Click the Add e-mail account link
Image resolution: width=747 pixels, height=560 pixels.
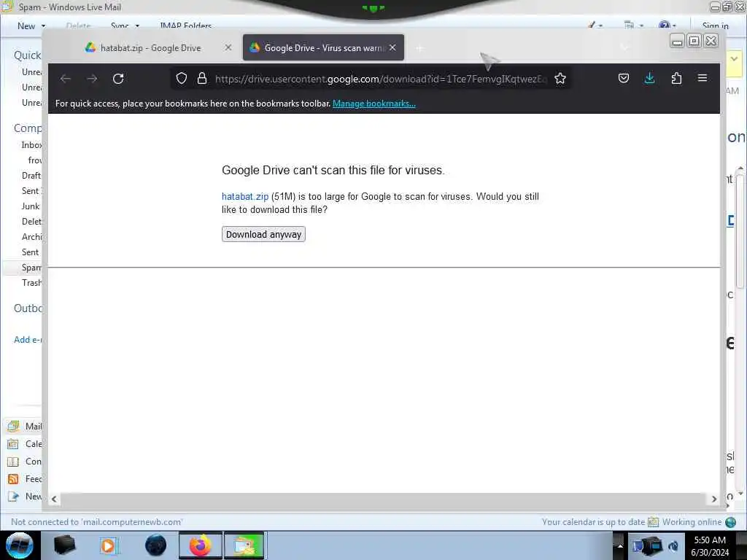tap(28, 340)
